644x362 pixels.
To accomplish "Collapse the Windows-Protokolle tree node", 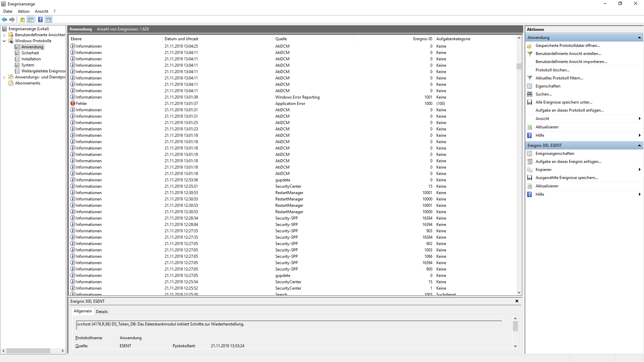I will click(x=4, y=41).
